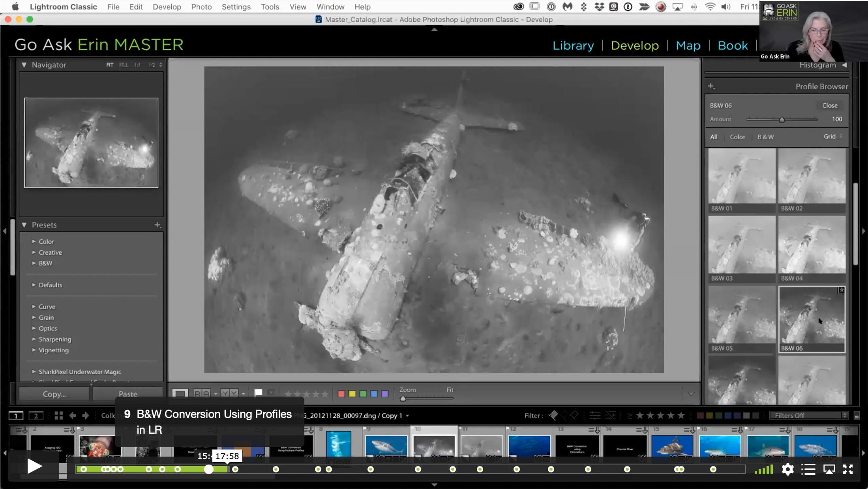This screenshot has height=489, width=868.
Task: Collapse the Presets panel
Action: pos(24,225)
